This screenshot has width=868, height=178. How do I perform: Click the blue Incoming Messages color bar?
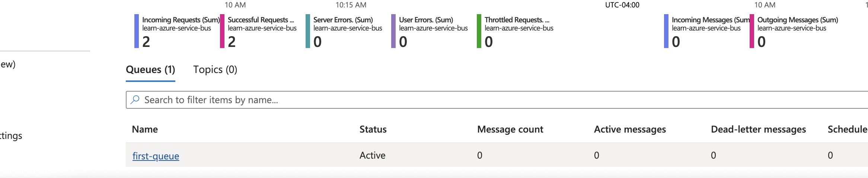[666, 31]
